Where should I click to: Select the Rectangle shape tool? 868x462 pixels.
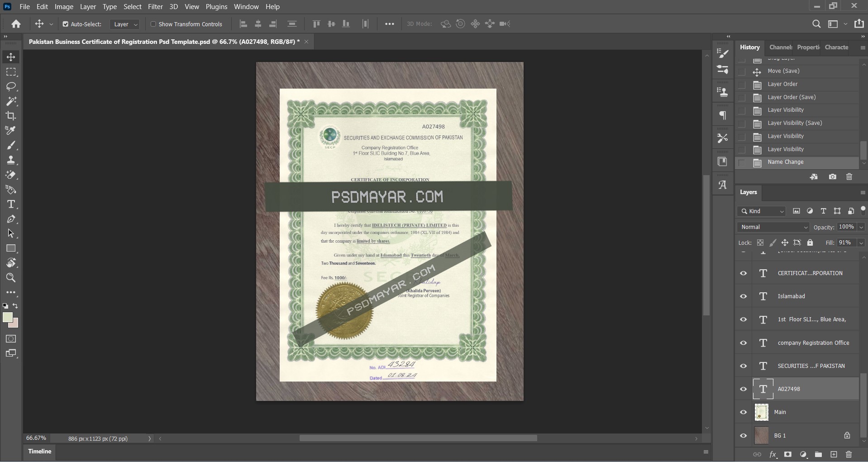point(11,248)
